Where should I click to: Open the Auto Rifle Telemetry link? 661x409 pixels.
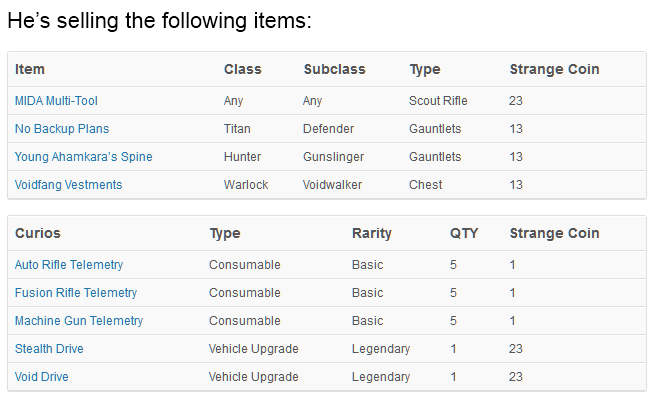[69, 265]
